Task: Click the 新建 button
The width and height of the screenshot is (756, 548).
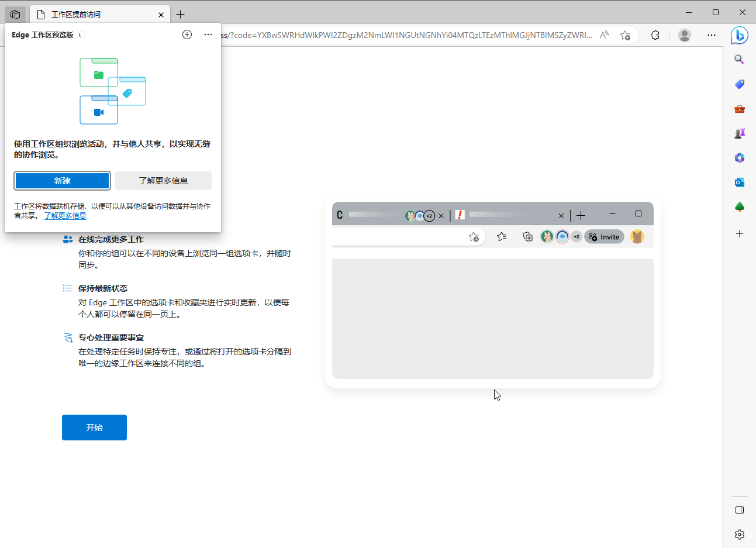Action: click(62, 181)
